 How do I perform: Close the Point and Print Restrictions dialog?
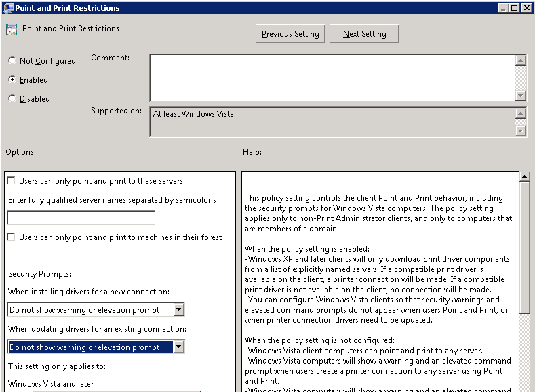pos(527,7)
